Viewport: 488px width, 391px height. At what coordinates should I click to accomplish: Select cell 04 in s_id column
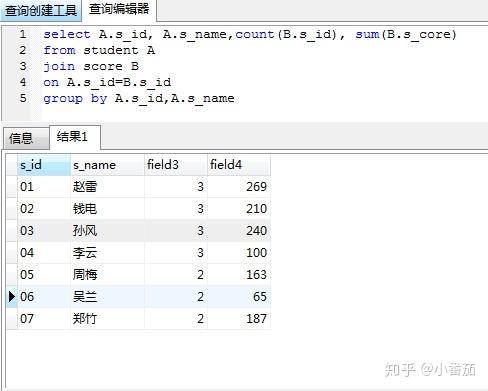tap(44, 253)
